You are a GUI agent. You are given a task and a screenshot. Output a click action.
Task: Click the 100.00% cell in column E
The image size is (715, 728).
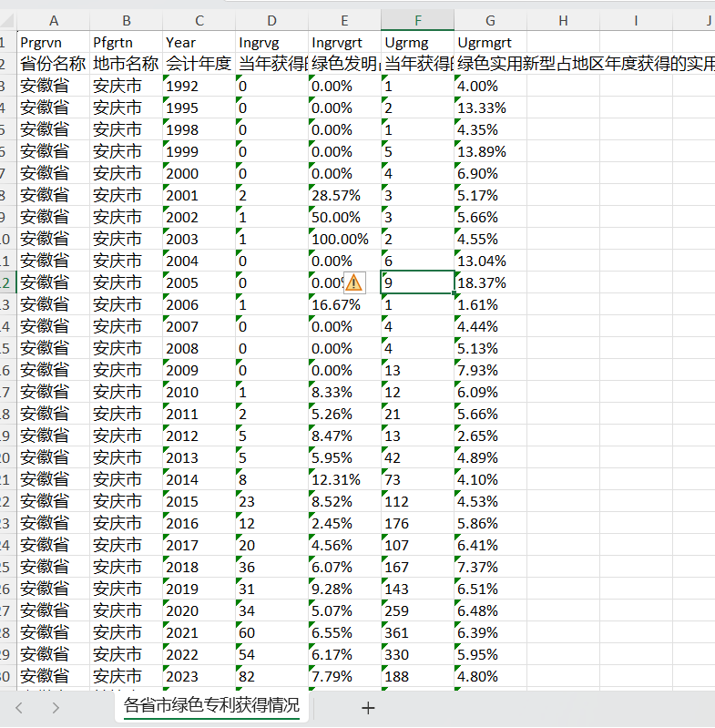(x=344, y=239)
